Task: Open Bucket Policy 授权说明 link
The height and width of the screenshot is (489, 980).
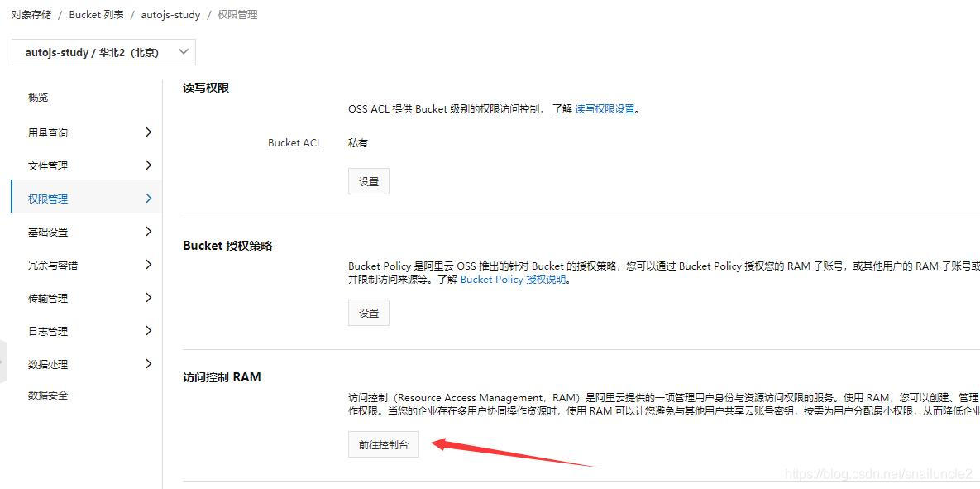Action: click(x=513, y=280)
